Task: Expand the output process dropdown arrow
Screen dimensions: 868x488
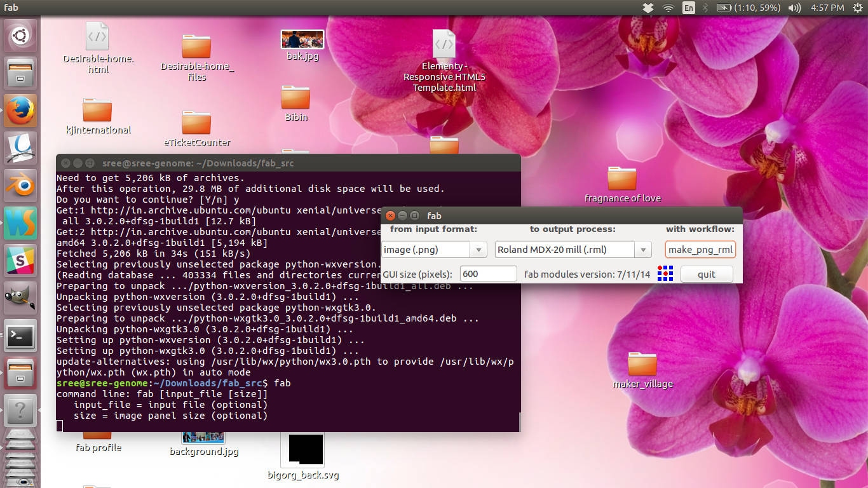Action: coord(643,250)
